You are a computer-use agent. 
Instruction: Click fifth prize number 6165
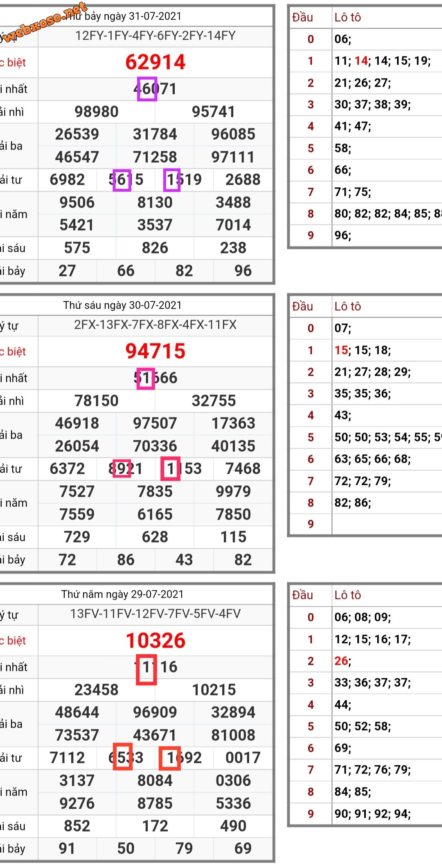point(155,514)
